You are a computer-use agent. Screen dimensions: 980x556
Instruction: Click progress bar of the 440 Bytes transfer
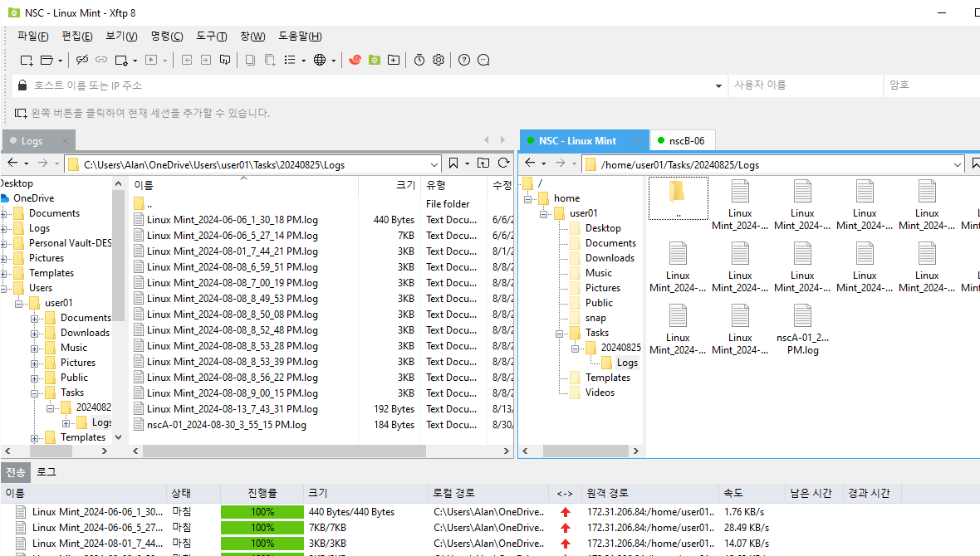pyautogui.click(x=262, y=512)
